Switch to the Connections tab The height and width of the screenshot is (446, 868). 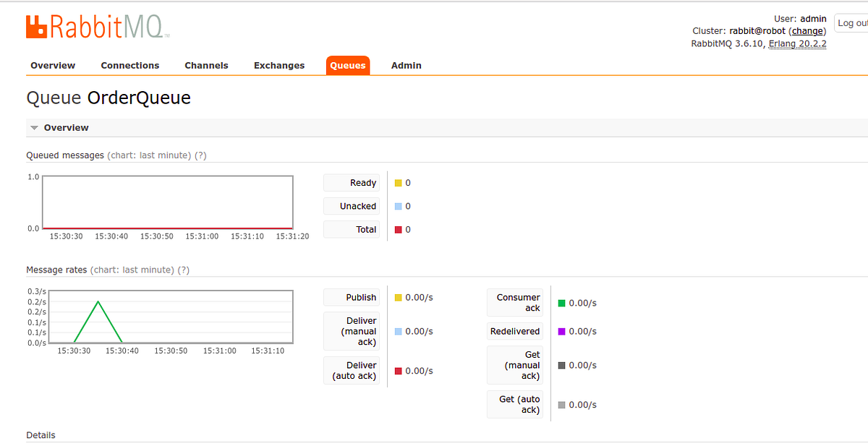[129, 65]
